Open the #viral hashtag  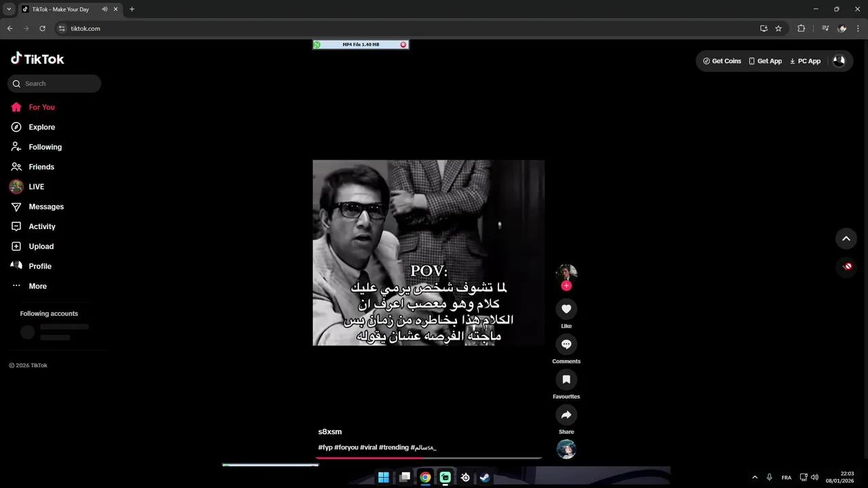(368, 447)
